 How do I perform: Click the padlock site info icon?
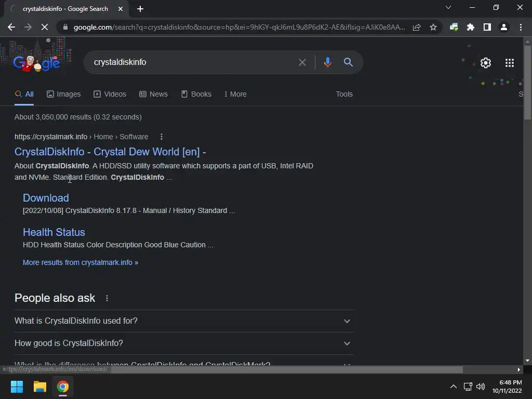tap(65, 27)
